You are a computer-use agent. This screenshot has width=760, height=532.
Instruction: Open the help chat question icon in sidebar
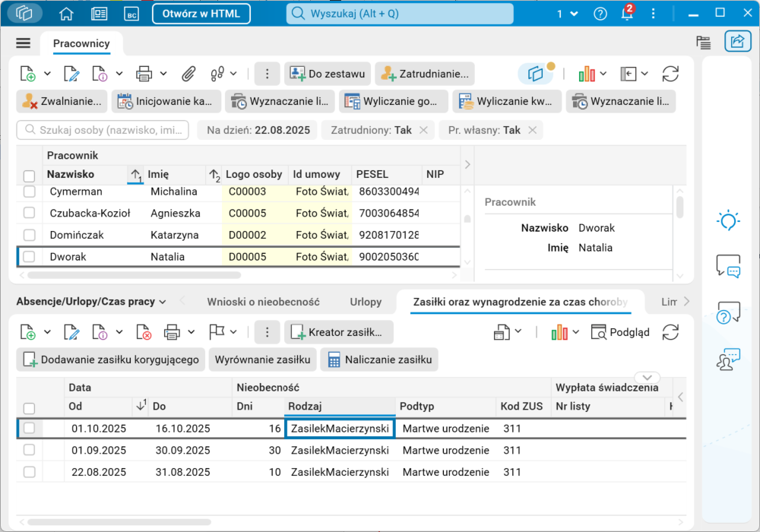728,312
